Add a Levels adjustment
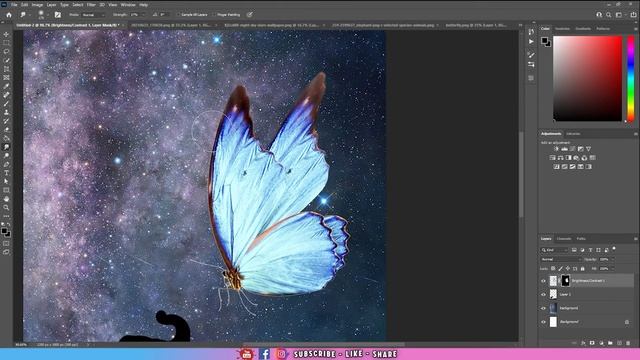The image size is (640, 360). pyautogui.click(x=564, y=149)
